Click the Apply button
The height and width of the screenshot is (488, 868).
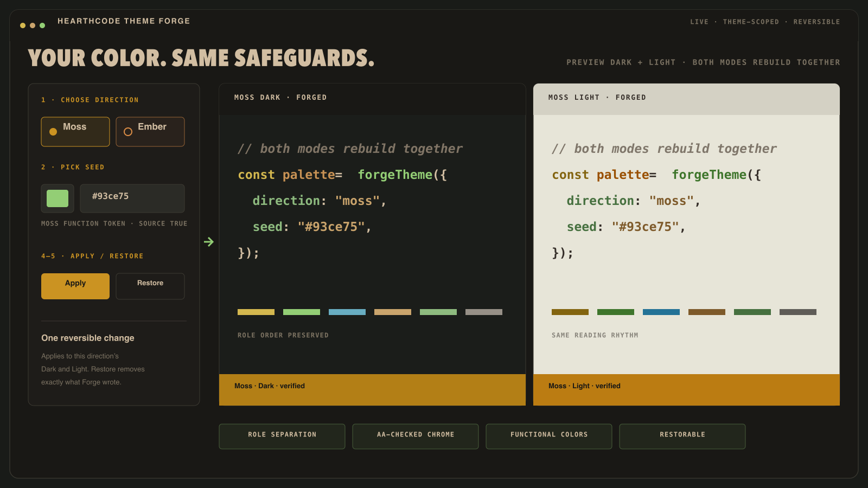pos(75,286)
